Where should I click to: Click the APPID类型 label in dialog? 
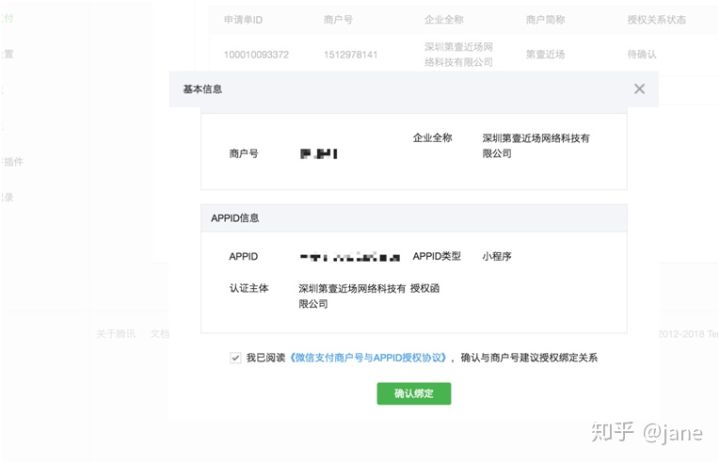click(436, 256)
